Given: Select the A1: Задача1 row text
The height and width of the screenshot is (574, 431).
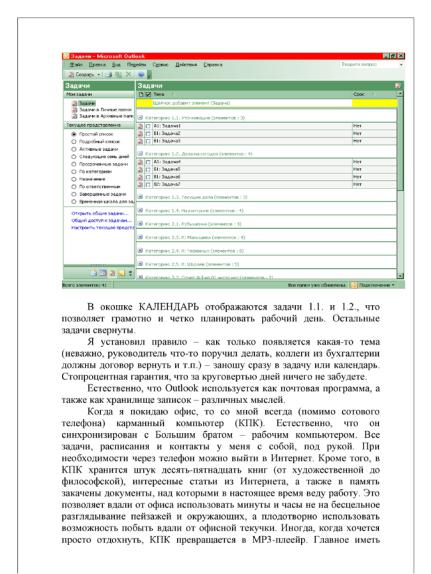Looking at the screenshot, I should pyautogui.click(x=167, y=126).
